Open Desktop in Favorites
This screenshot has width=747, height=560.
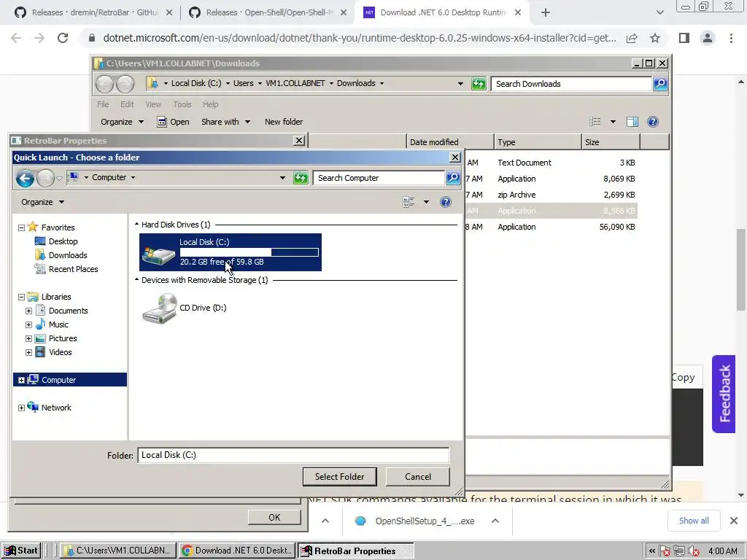63,241
